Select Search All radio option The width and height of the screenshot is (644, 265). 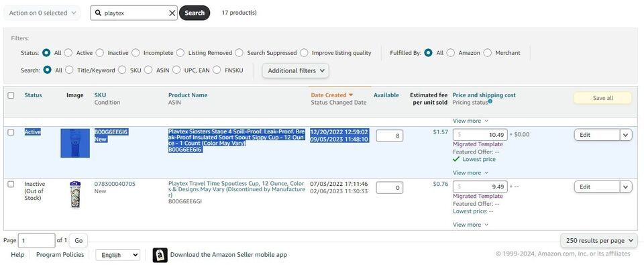47,70
